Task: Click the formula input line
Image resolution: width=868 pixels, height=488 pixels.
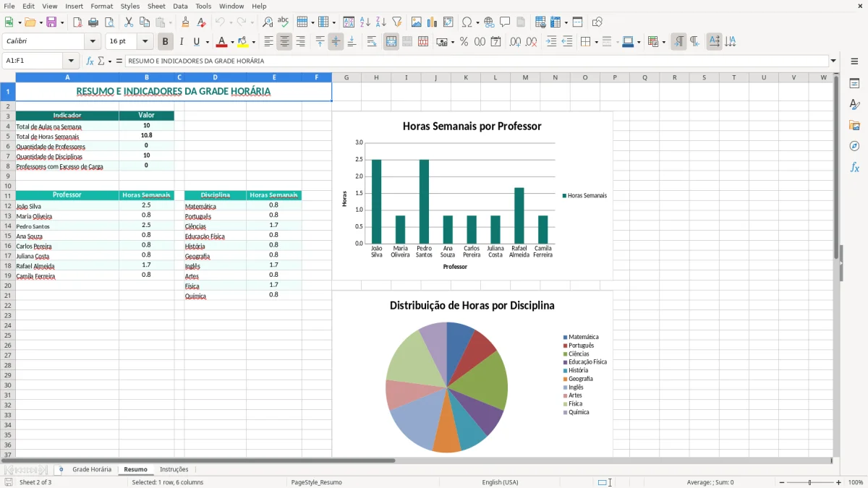Action: [476, 61]
